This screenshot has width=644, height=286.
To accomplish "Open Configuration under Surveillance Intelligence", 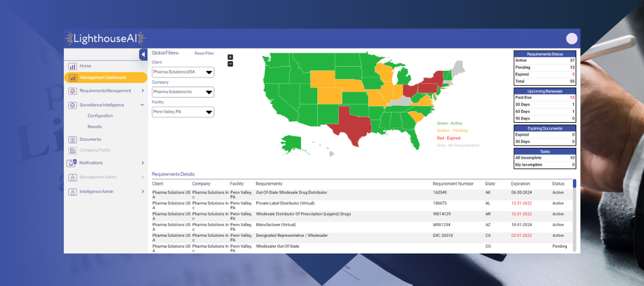I will point(100,116).
